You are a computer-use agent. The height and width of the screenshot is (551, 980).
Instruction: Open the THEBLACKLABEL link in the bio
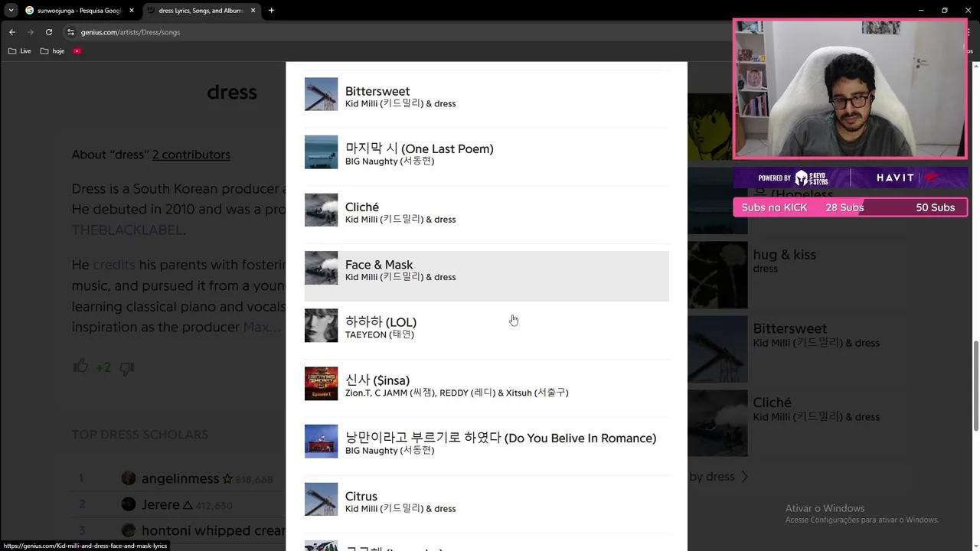click(127, 230)
